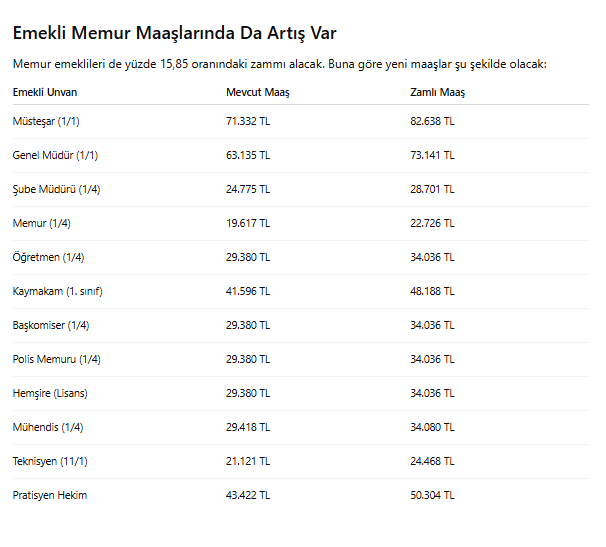Click the 'Kaymakam (1. sınıf)' row label
606x547 pixels.
point(57,291)
